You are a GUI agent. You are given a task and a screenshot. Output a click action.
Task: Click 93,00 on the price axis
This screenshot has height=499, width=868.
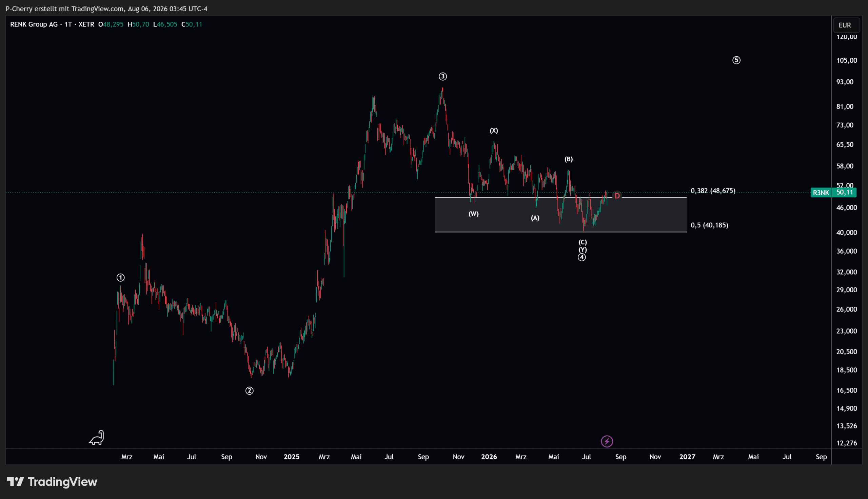(845, 82)
